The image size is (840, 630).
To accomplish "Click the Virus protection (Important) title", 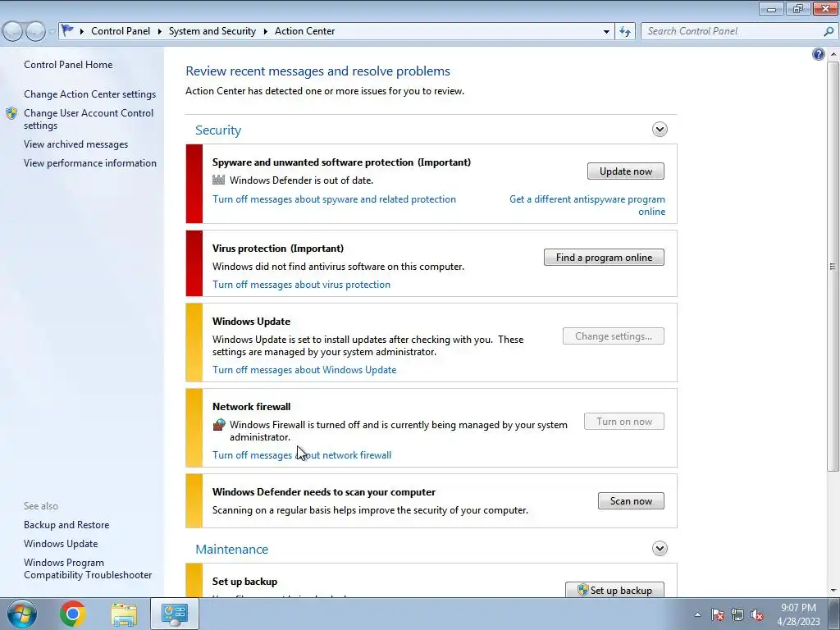I will click(x=278, y=248).
